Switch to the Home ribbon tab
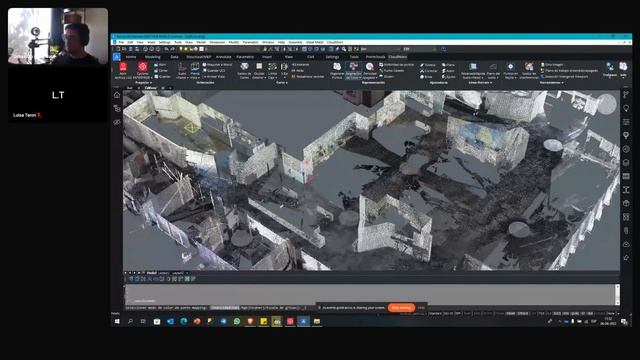640x360 pixels. pyautogui.click(x=131, y=57)
